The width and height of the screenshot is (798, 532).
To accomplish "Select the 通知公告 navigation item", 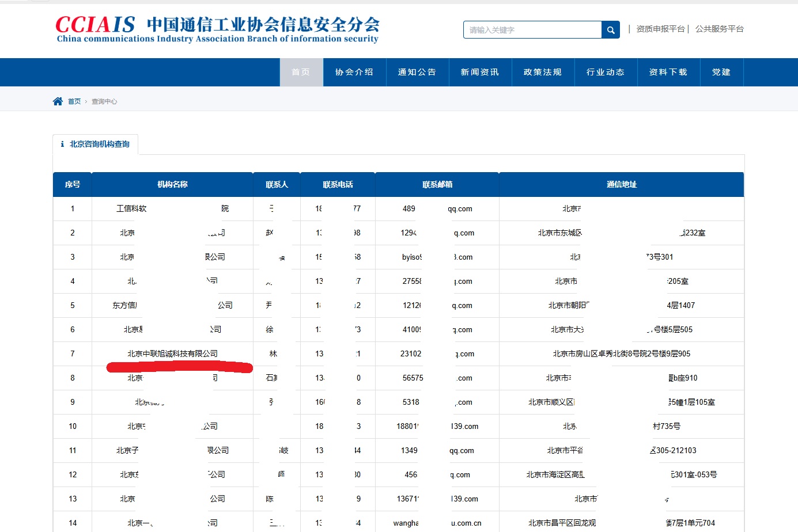I will 417,72.
